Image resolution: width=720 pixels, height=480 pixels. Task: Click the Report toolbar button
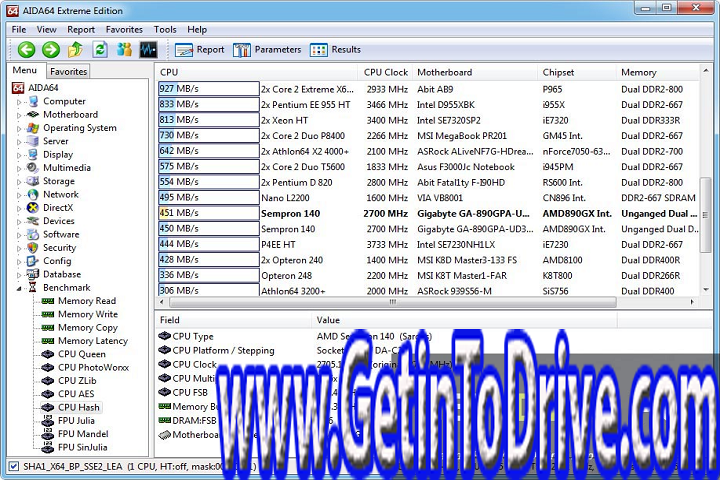pyautogui.click(x=200, y=50)
